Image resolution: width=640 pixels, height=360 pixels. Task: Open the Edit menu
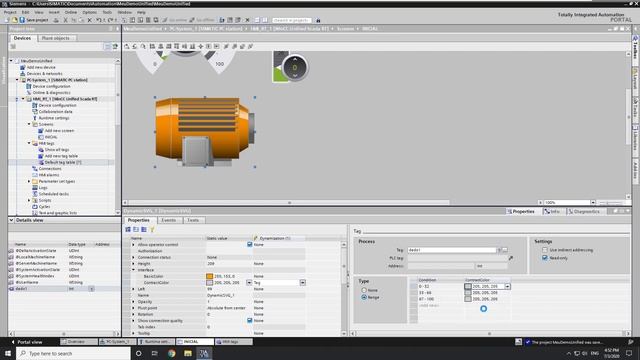click(x=25, y=12)
